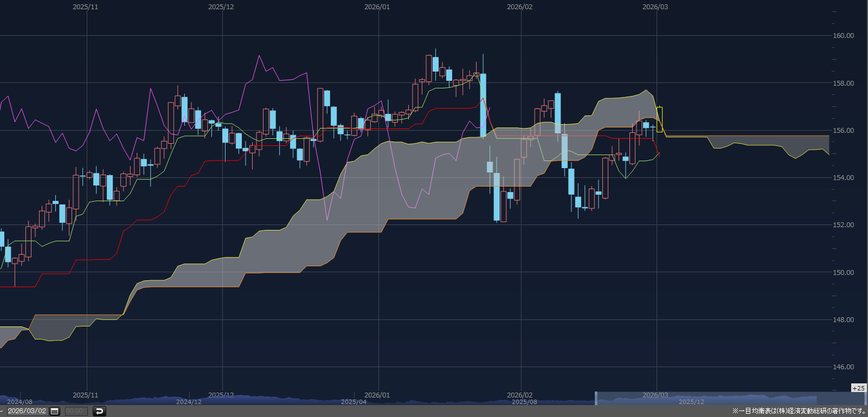Click the top 2025/11 date axis label
Image resolution: width=868 pixels, height=417 pixels.
click(86, 7)
